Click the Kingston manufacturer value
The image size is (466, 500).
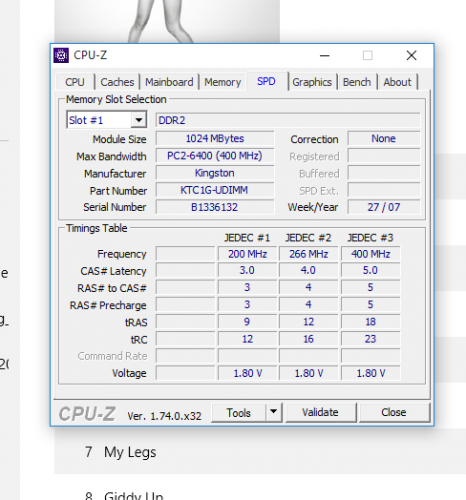pyautogui.click(x=215, y=173)
